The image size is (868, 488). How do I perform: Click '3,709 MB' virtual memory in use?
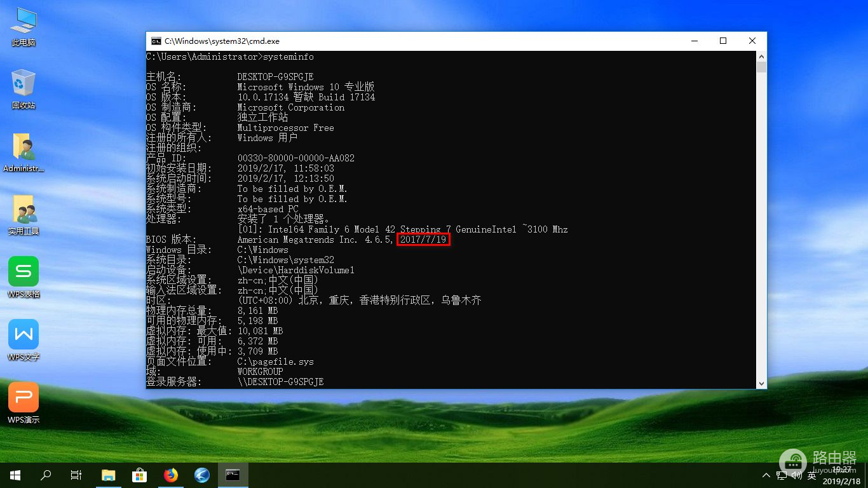(257, 351)
